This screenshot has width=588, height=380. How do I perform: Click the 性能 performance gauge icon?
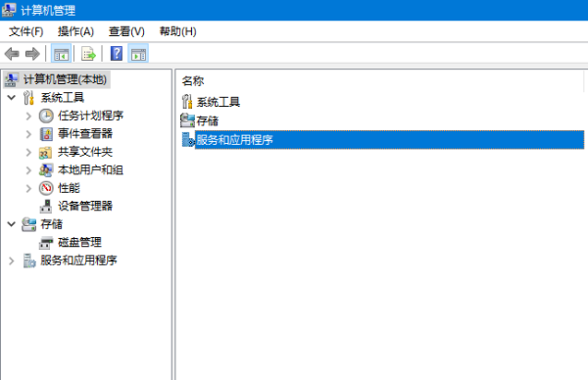tap(46, 188)
